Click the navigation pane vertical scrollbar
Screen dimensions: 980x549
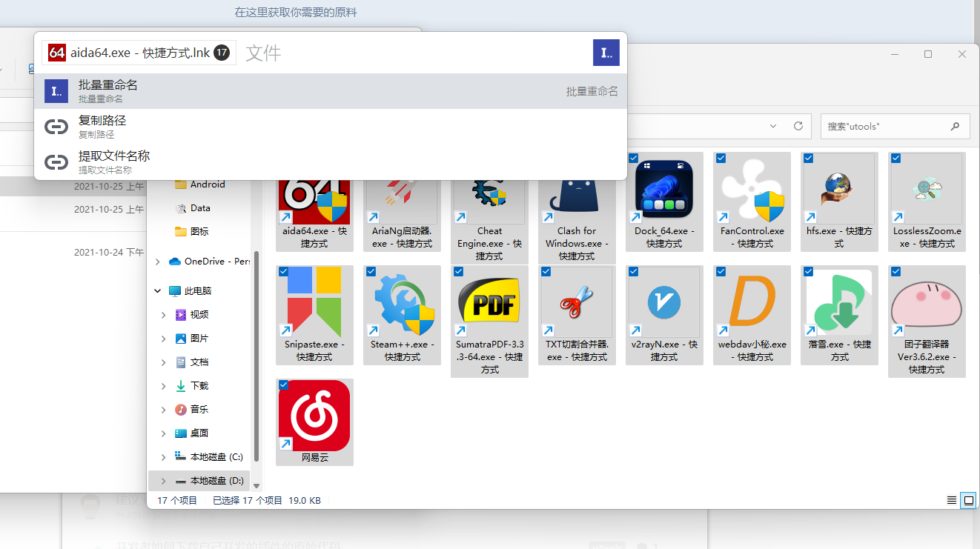click(x=256, y=356)
